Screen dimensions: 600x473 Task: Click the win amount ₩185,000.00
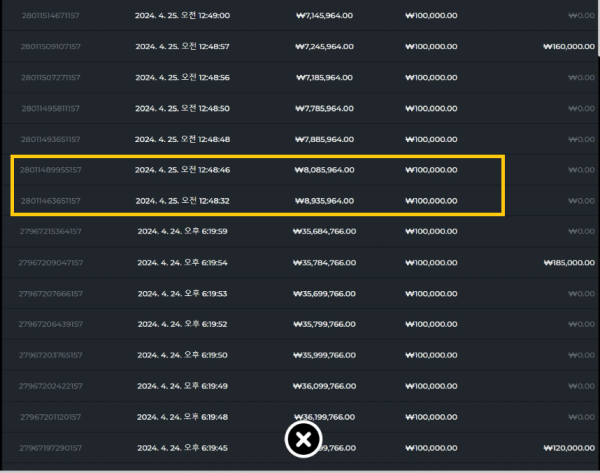point(569,263)
